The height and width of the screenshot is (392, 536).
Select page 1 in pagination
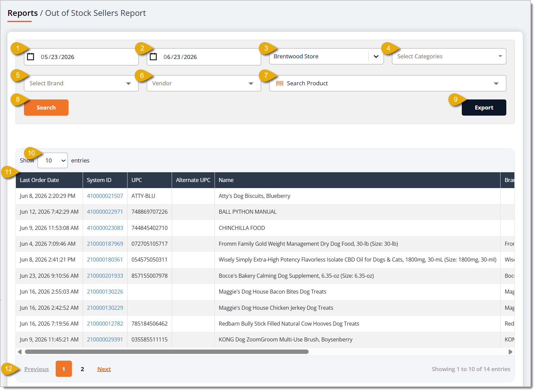point(64,369)
